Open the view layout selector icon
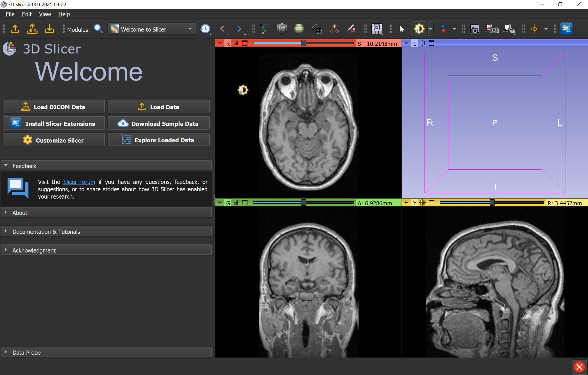 (377, 29)
